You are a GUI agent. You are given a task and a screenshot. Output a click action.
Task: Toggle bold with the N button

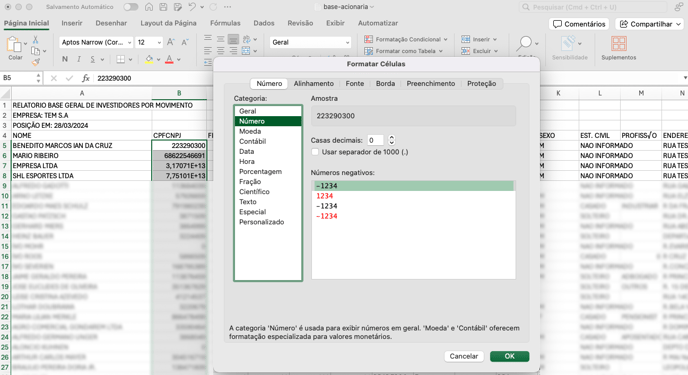coord(65,59)
